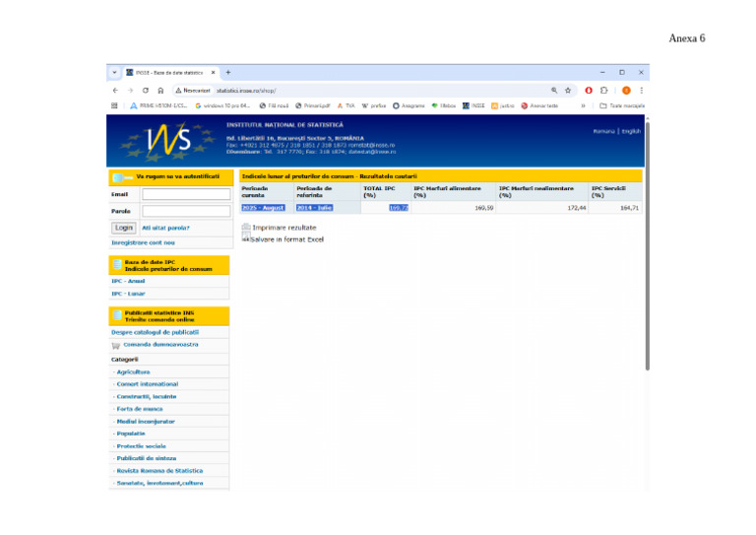Click the page vertical scrollbar
The width and height of the screenshot is (756, 535).
pyautogui.click(x=647, y=246)
